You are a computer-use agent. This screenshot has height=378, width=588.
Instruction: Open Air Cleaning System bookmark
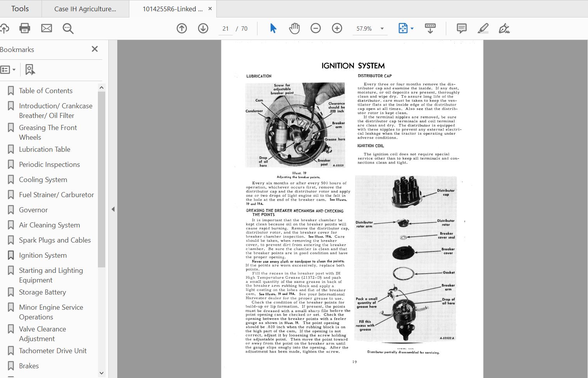tap(49, 225)
